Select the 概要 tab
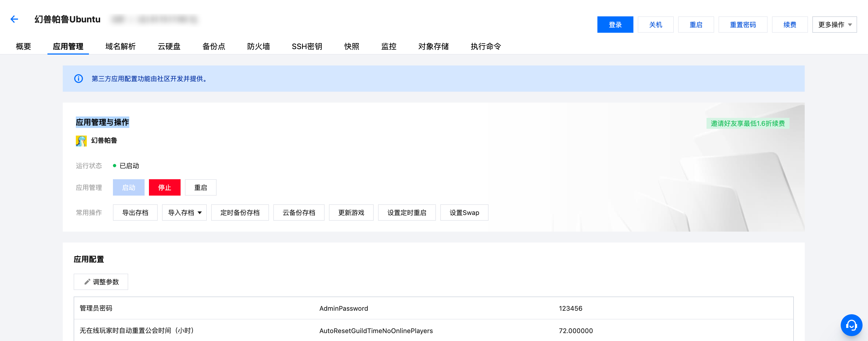The image size is (868, 341). pos(23,46)
